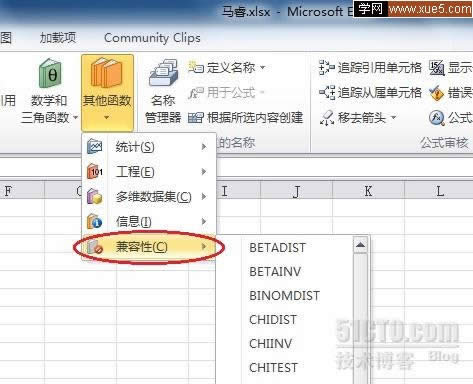Viewport: 473px width, 384px height.
Task: Click the 信息 info book icon
Action: pos(95,221)
